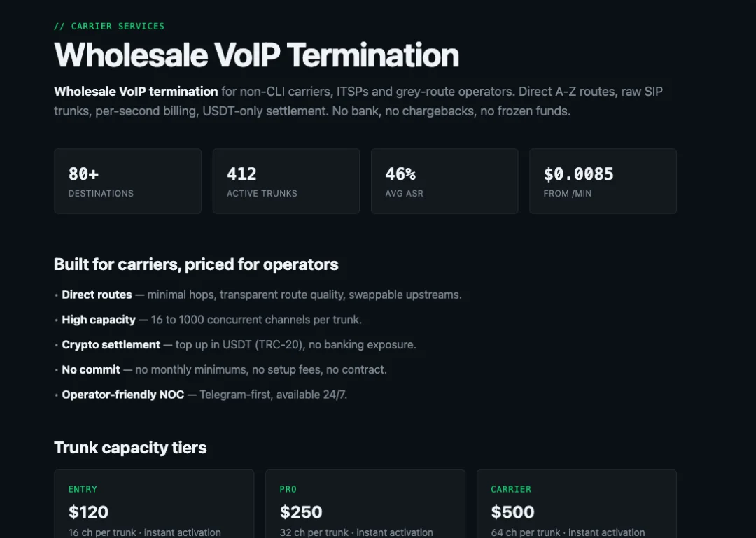Click the Wholesale VoIP Termination page title
The width and height of the screenshot is (756, 538).
[x=256, y=55]
